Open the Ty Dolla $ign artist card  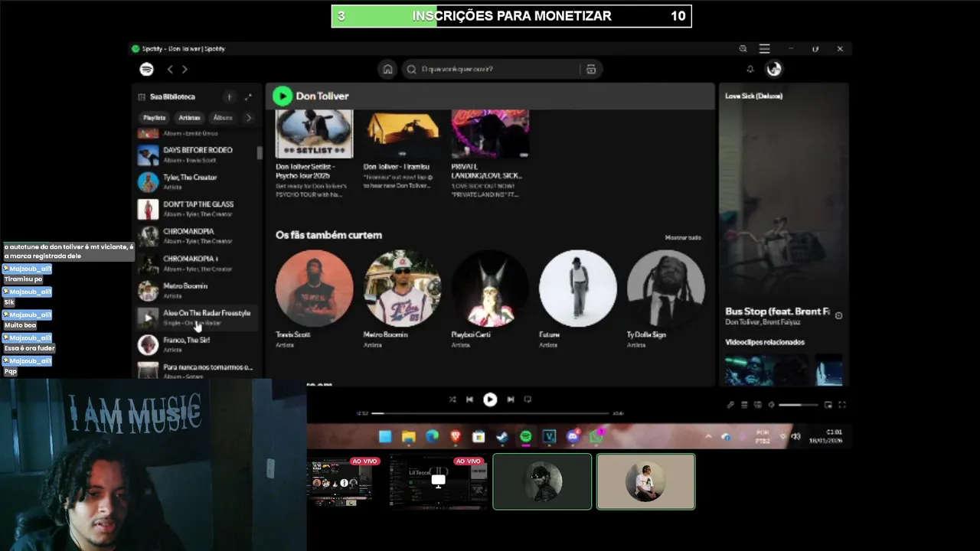(665, 298)
